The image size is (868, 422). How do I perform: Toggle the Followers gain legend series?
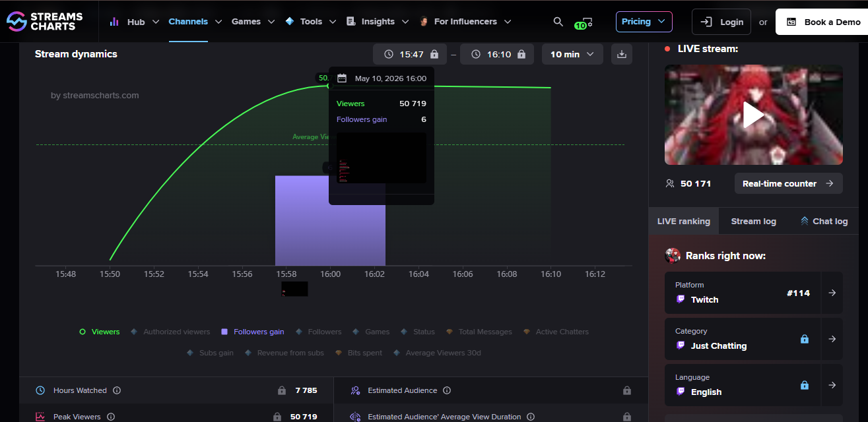pos(253,332)
